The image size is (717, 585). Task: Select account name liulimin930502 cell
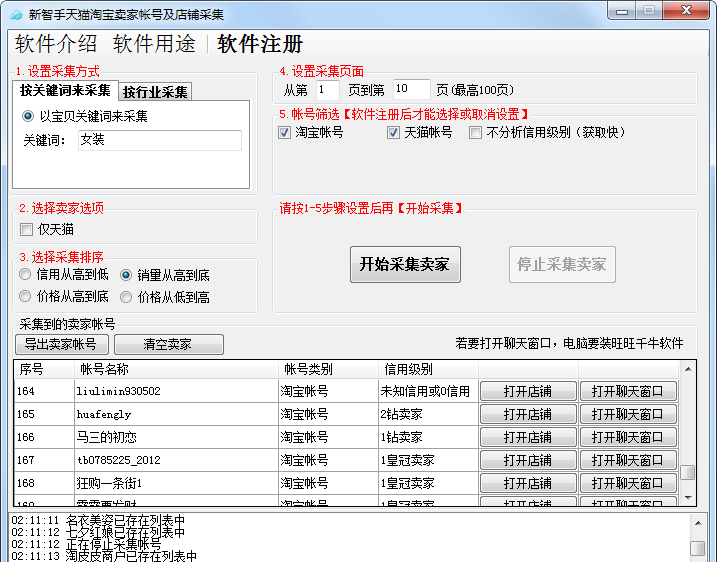point(176,391)
